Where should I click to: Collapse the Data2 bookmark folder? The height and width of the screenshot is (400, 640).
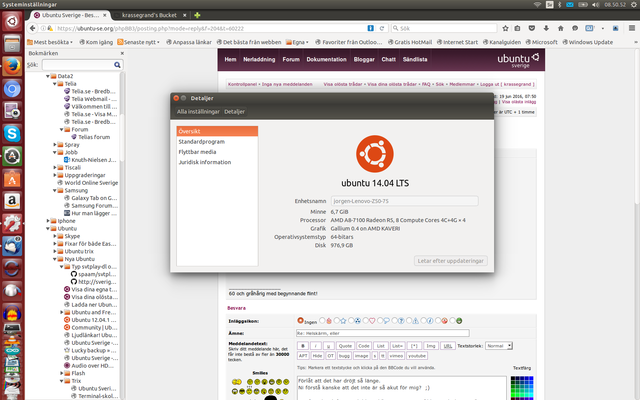click(48, 76)
